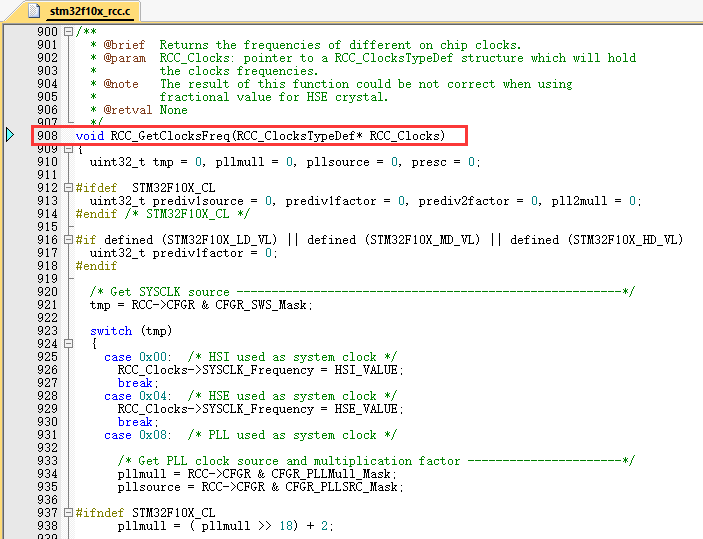Click 'STM32F10X_CL' on line 912
The height and width of the screenshot is (539, 703).
pyautogui.click(x=174, y=188)
